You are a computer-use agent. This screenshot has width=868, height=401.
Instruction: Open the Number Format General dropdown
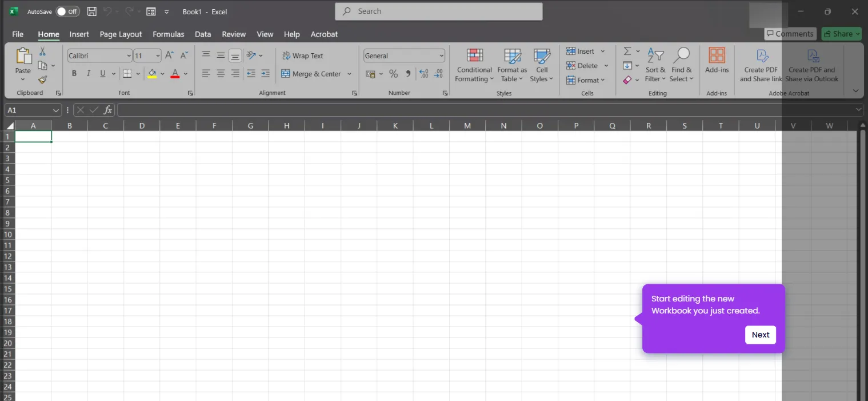pyautogui.click(x=441, y=55)
